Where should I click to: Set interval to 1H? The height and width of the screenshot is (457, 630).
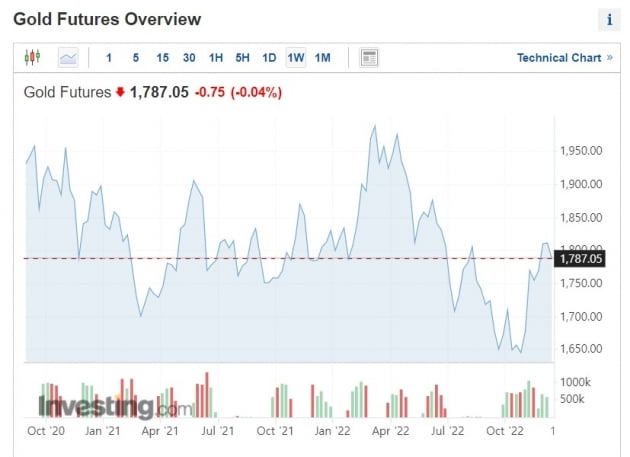click(x=216, y=58)
